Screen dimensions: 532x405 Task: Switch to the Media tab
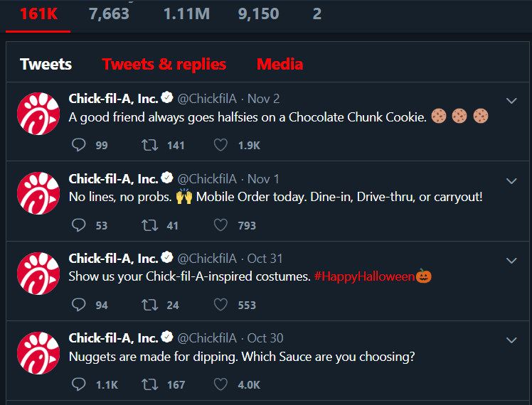pyautogui.click(x=280, y=64)
